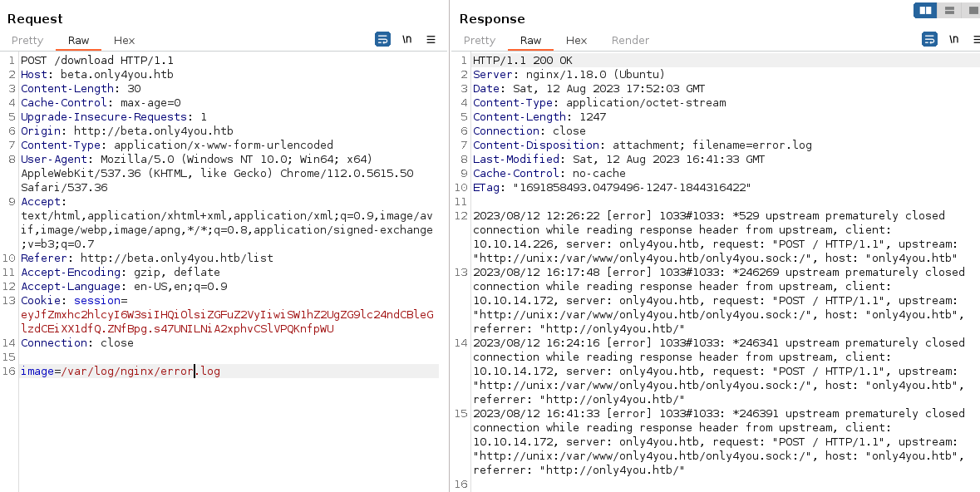980x492 pixels.
Task: Open the Pretty tab in Request
Action: (x=27, y=40)
